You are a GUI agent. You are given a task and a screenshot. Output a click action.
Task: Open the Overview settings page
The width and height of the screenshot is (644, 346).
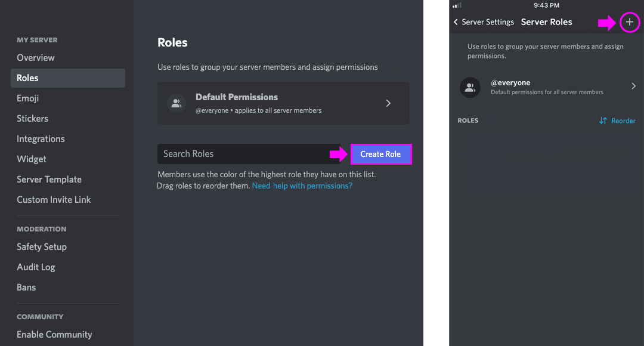click(36, 58)
